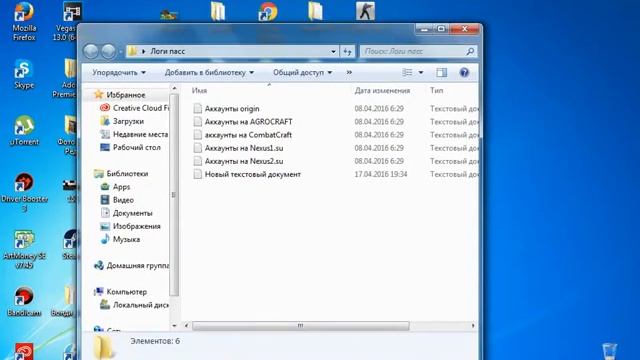Viewport: 640px width, 360px height.
Task: Open Mozilla Firefox desktop shortcut
Action: 24,21
